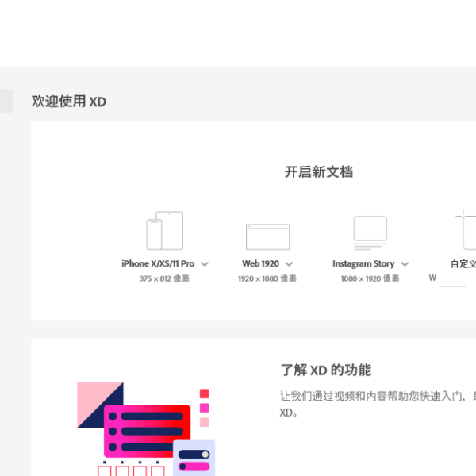Open the Web 1920 size dropdown
The image size is (476, 476).
pos(289,264)
